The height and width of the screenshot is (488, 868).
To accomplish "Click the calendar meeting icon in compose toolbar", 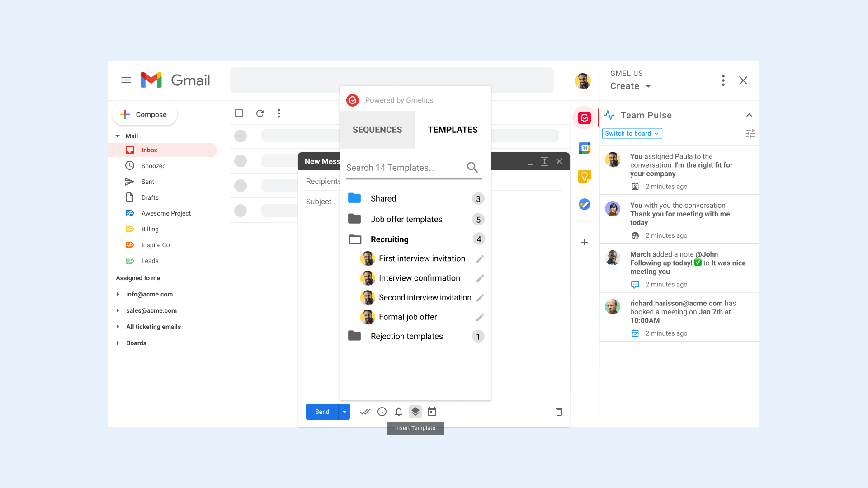I will click(x=432, y=412).
